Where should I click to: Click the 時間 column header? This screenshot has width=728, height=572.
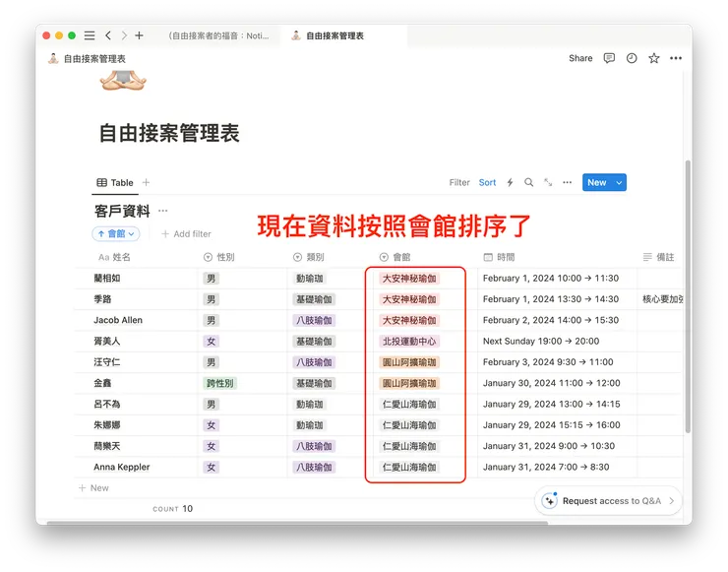coord(499,257)
